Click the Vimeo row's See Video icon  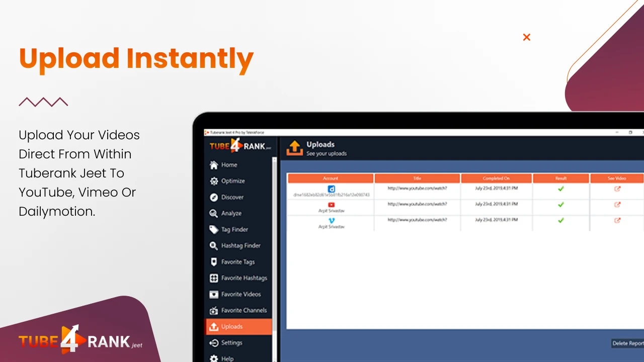tap(617, 220)
